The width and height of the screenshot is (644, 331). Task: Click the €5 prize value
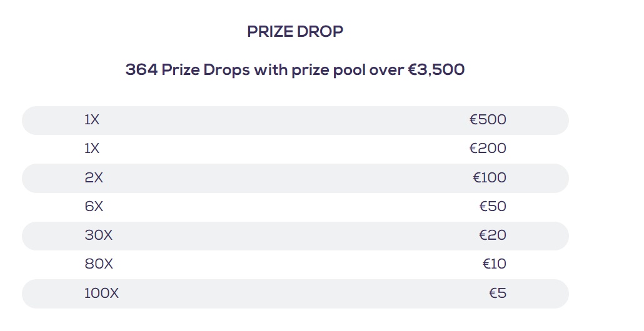(x=498, y=293)
